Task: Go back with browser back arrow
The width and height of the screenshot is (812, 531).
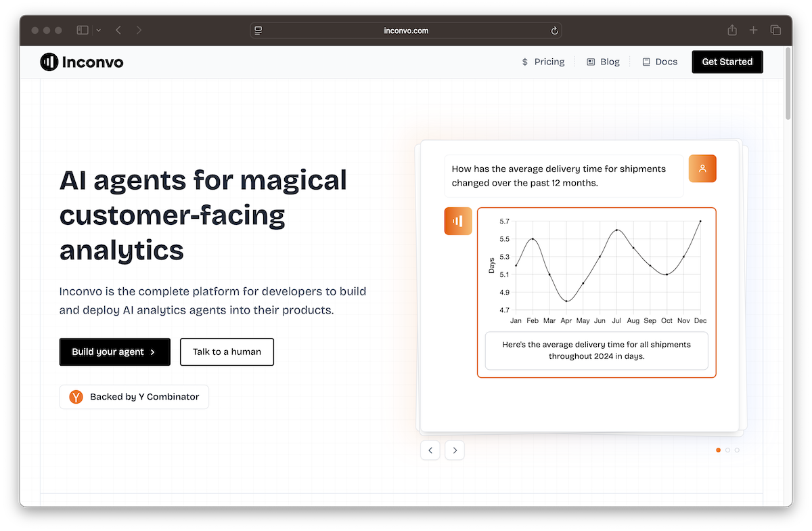Action: [x=118, y=30]
